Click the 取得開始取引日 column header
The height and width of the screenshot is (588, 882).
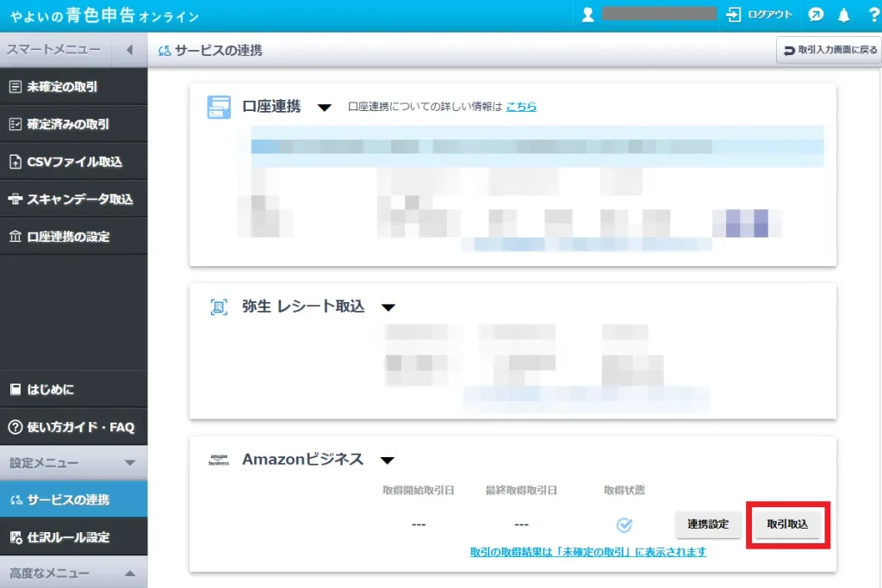(x=418, y=490)
